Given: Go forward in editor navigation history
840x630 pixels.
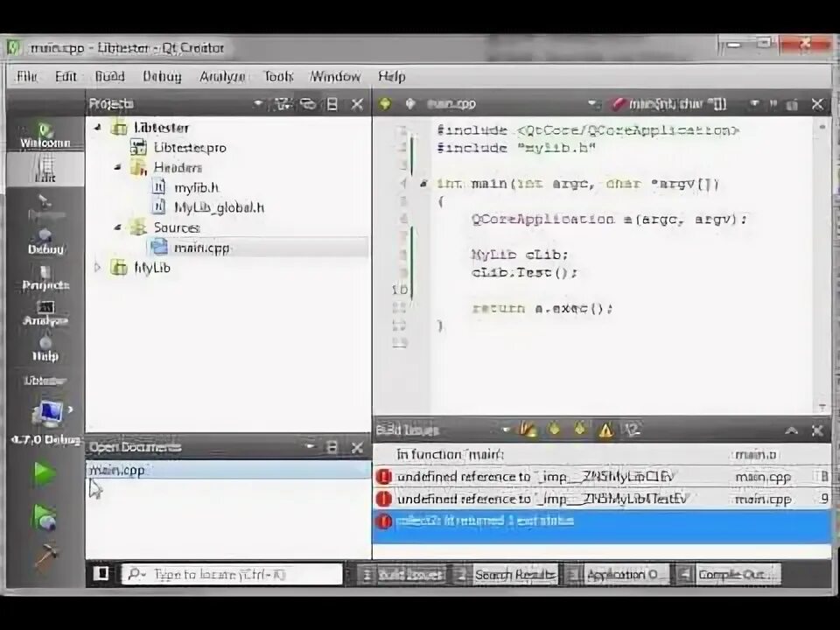Looking at the screenshot, I should (410, 103).
